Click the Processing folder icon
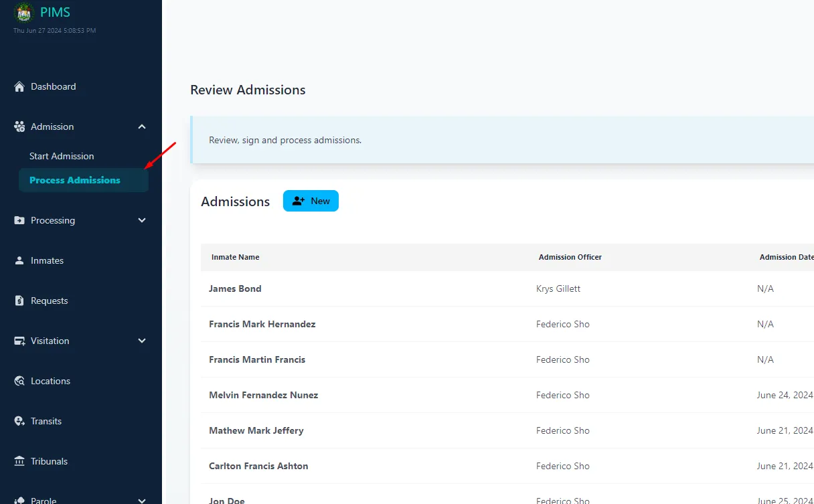814x504 pixels. [x=17, y=220]
